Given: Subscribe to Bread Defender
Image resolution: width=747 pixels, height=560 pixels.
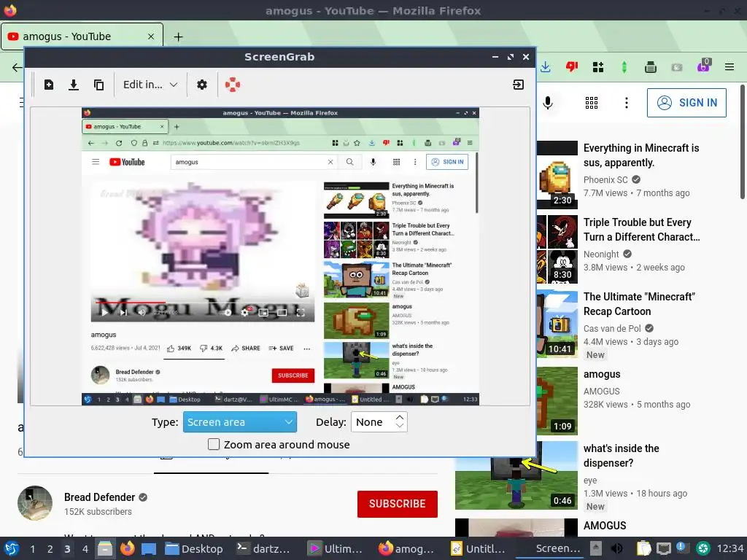Looking at the screenshot, I should tap(398, 504).
